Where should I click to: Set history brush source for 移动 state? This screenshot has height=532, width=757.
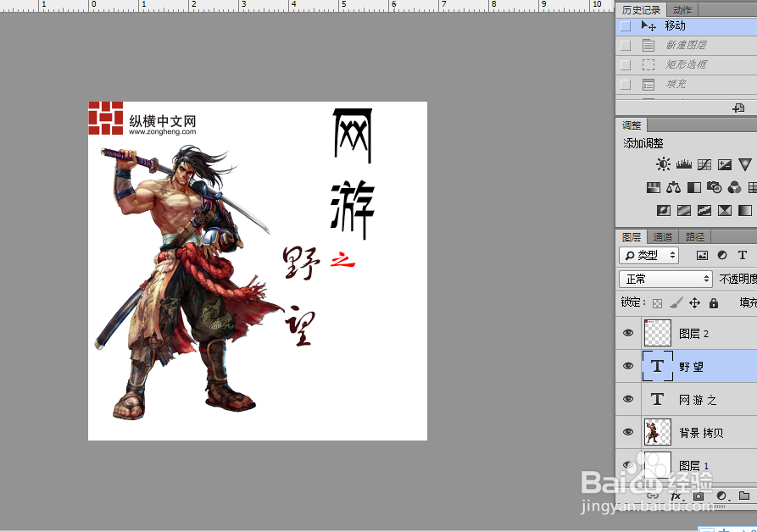(x=626, y=26)
